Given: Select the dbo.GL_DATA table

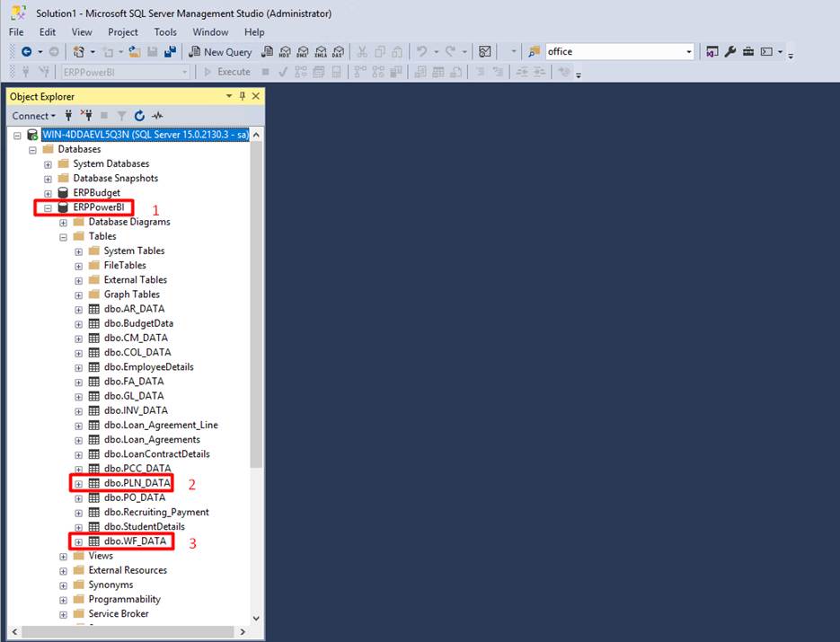Looking at the screenshot, I should pos(133,396).
